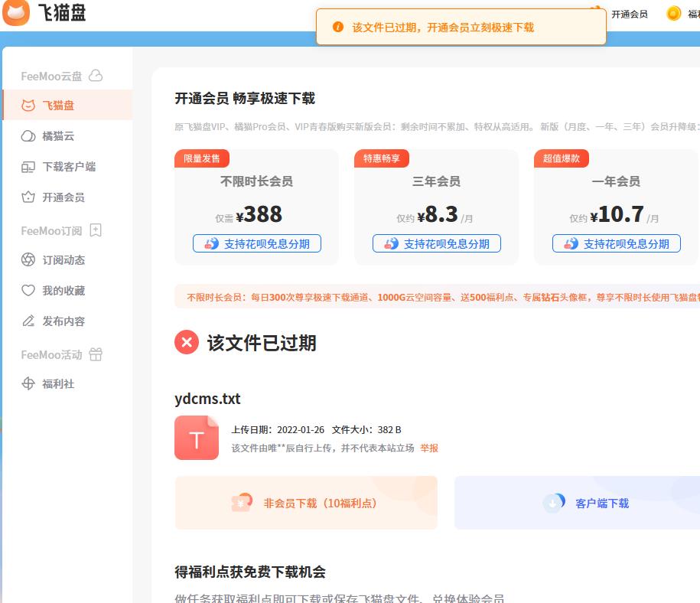The height and width of the screenshot is (603, 700).
Task: Click the 客户端下载 button
Action: (x=589, y=503)
